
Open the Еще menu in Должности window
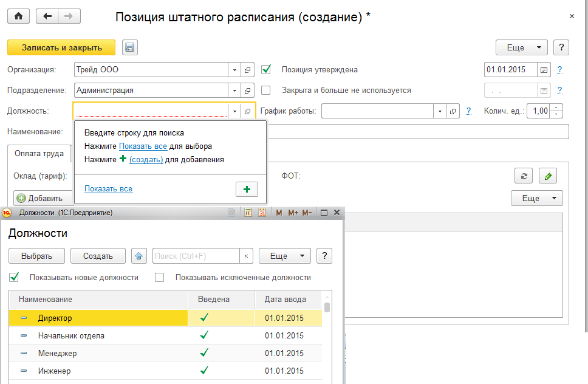point(284,256)
